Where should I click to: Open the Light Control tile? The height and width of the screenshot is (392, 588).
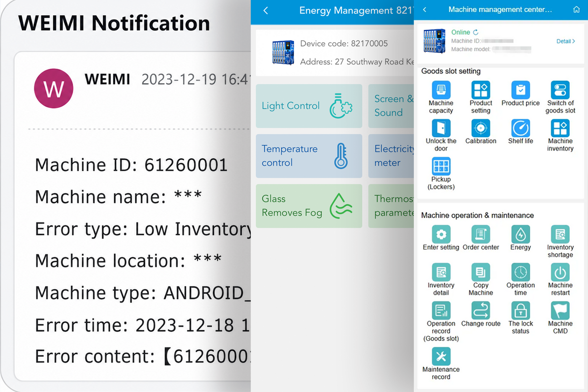click(x=309, y=106)
